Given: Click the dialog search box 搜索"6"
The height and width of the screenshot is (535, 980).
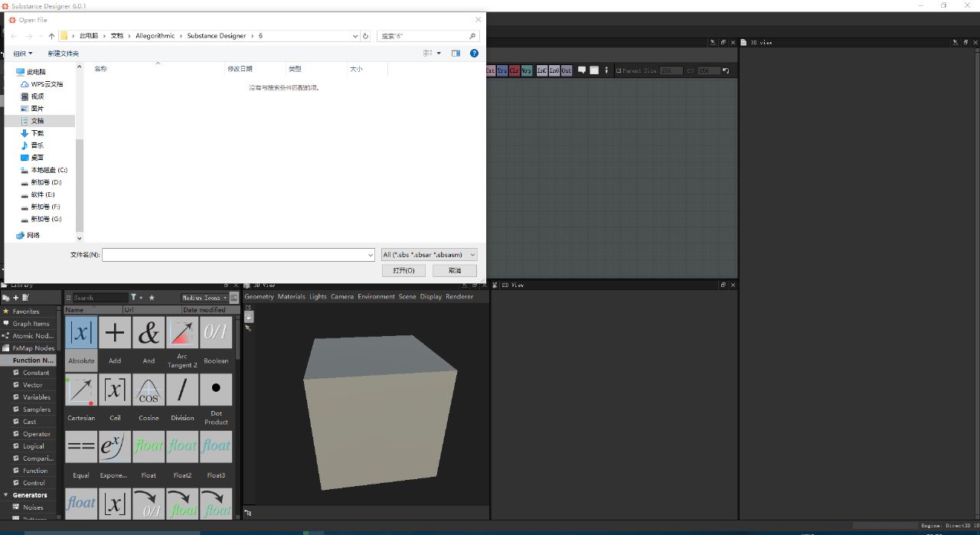Looking at the screenshot, I should point(429,36).
